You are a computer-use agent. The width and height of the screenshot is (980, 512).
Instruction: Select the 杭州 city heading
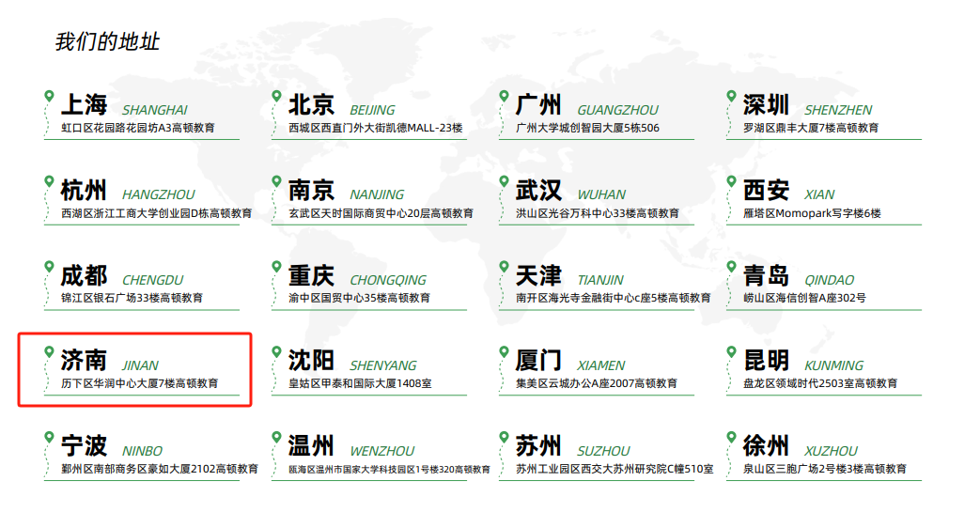(84, 190)
